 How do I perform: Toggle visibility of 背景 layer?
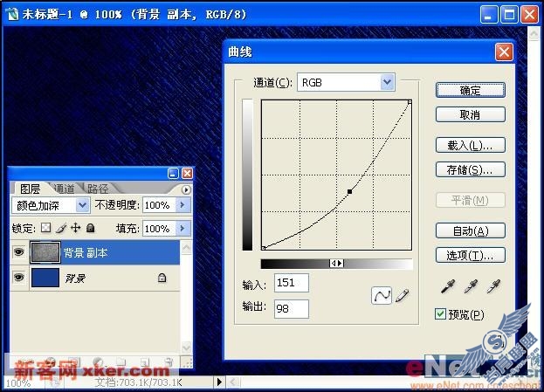(19, 277)
